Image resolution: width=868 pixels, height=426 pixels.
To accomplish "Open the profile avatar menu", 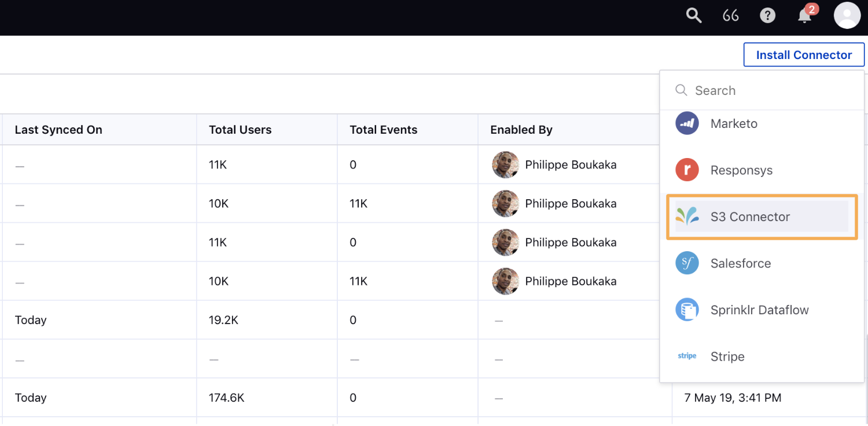I will pos(847,16).
